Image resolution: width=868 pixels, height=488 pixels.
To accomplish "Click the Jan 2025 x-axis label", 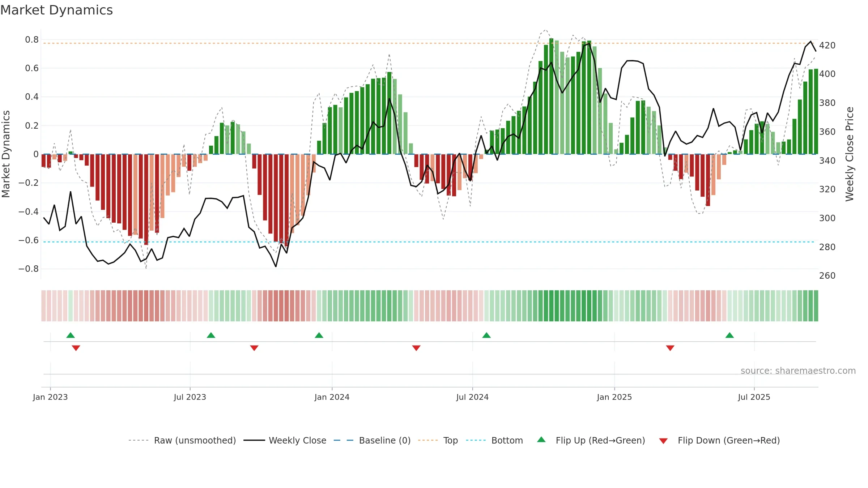I will point(614,397).
